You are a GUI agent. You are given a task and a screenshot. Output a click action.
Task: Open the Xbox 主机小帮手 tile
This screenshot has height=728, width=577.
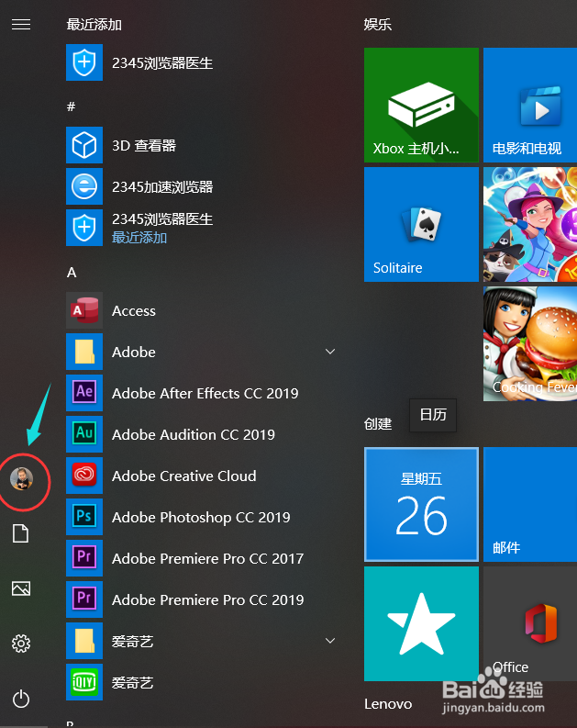(x=421, y=105)
